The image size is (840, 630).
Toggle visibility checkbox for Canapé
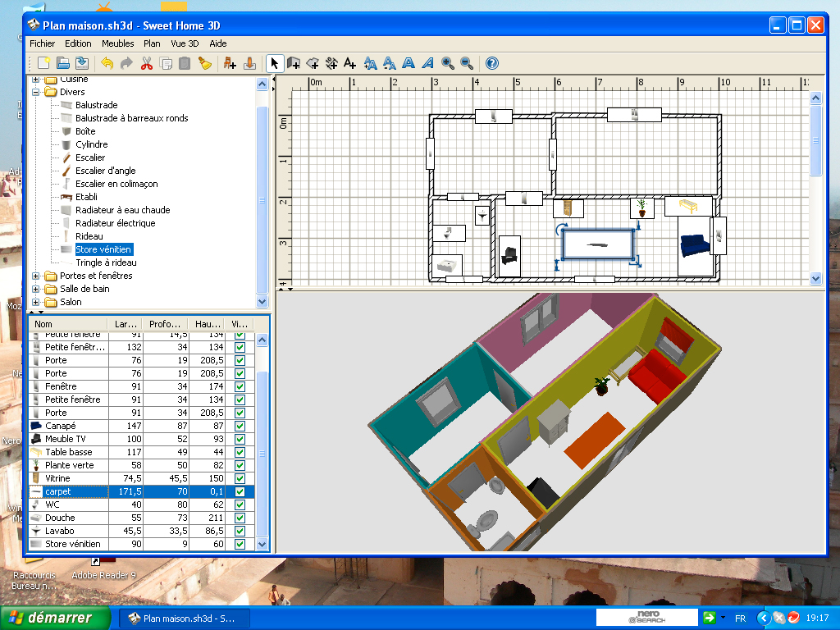(240, 426)
